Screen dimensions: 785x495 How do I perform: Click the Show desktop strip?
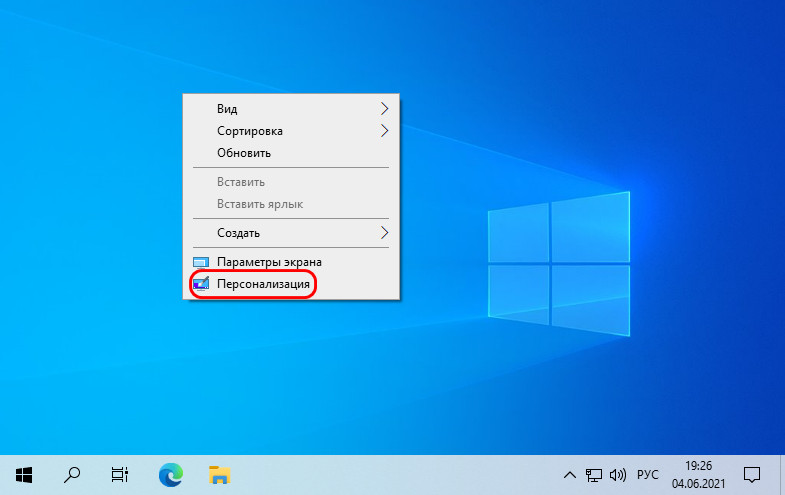pos(782,474)
